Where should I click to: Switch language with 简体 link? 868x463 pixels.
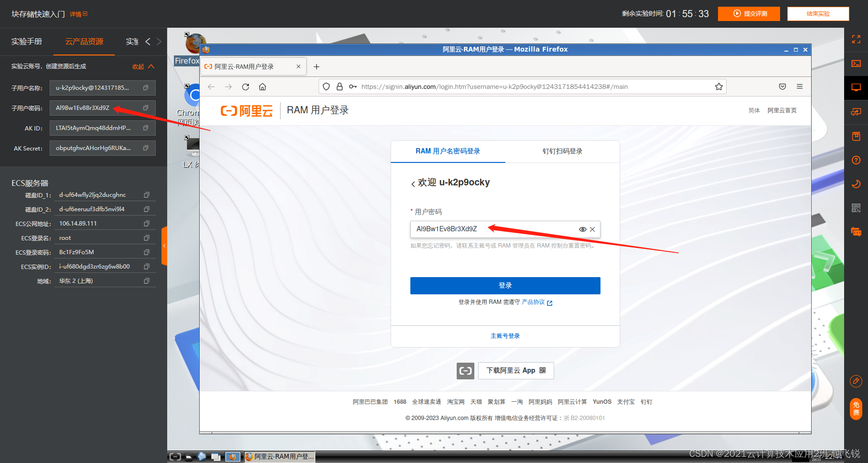click(754, 110)
